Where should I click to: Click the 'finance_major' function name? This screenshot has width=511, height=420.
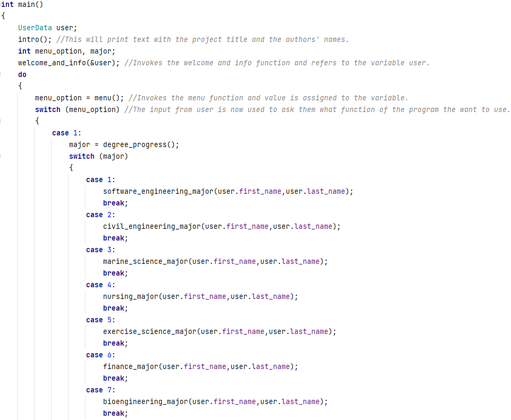[x=131, y=367]
